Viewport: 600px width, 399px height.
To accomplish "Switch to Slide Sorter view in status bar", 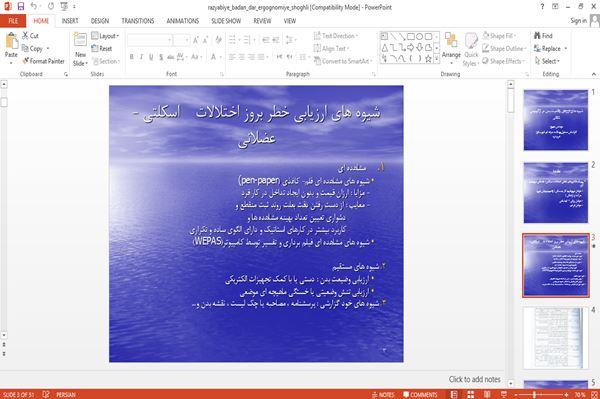I will pyautogui.click(x=470, y=394).
